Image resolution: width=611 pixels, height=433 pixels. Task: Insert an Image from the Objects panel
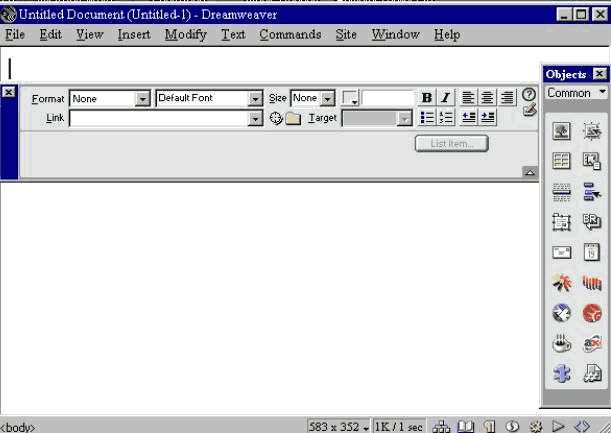[x=562, y=131]
